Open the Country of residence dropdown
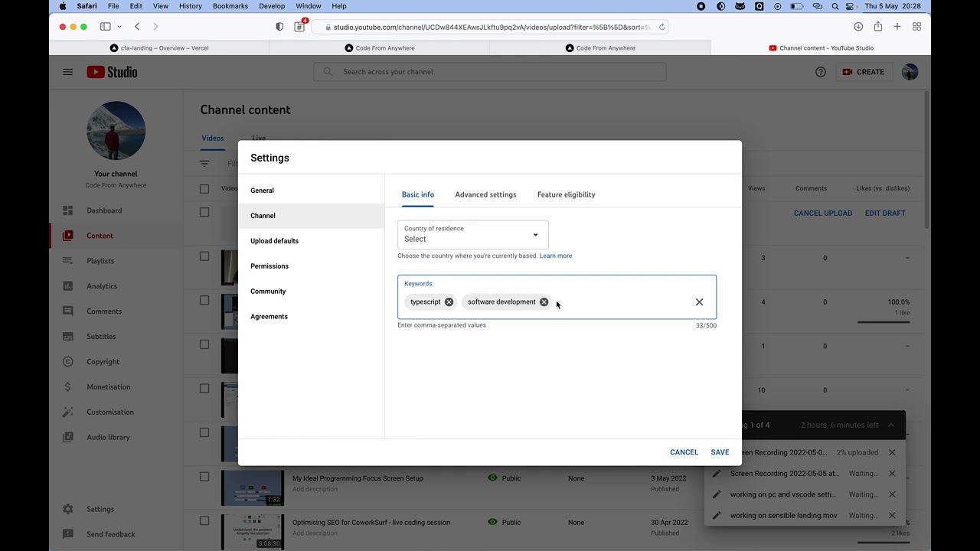 [x=473, y=234]
